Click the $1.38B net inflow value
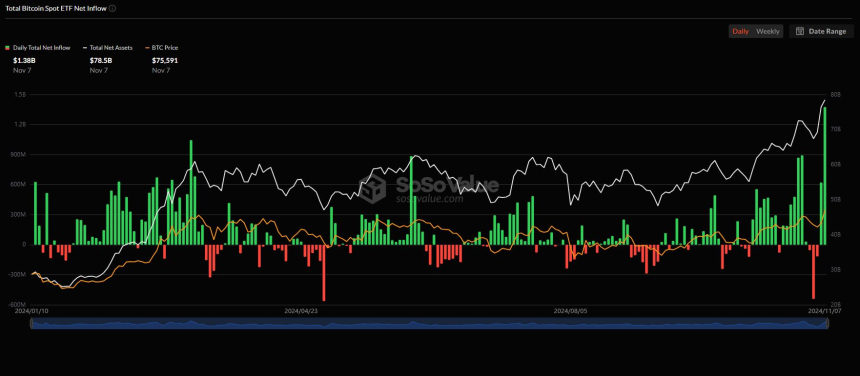The width and height of the screenshot is (860, 376). click(24, 60)
